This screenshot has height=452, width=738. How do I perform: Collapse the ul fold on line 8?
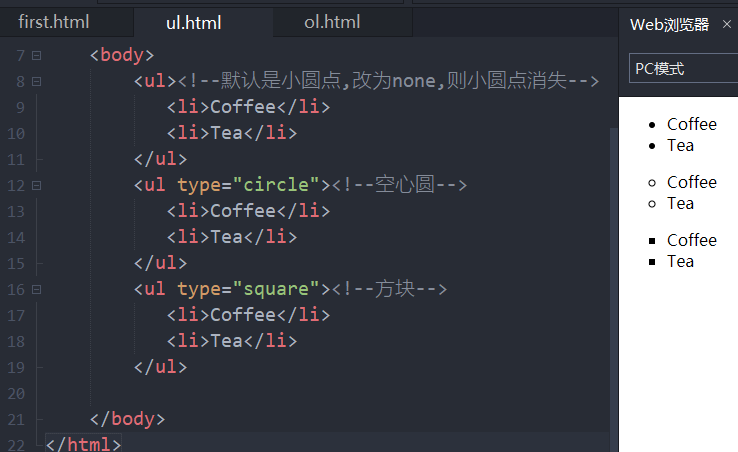click(36, 81)
